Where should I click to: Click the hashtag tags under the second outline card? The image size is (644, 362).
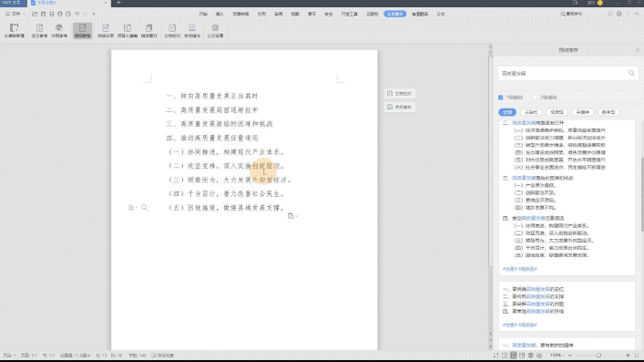519,325
